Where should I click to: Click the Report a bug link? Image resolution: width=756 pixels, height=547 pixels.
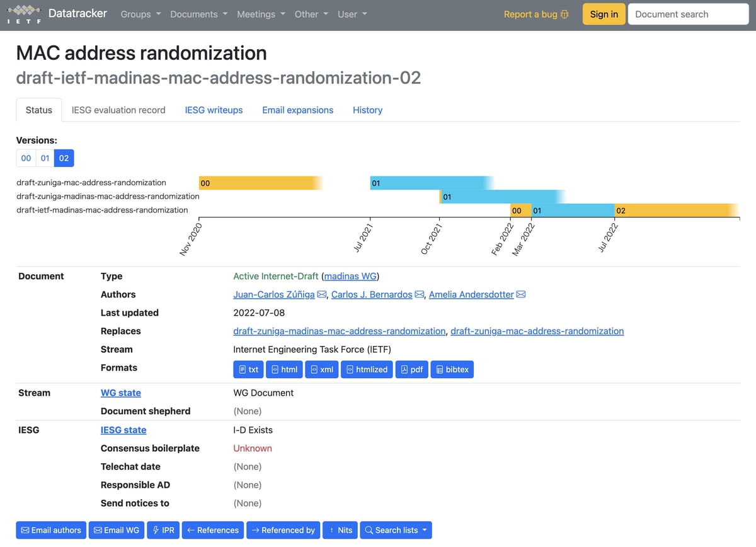(536, 14)
